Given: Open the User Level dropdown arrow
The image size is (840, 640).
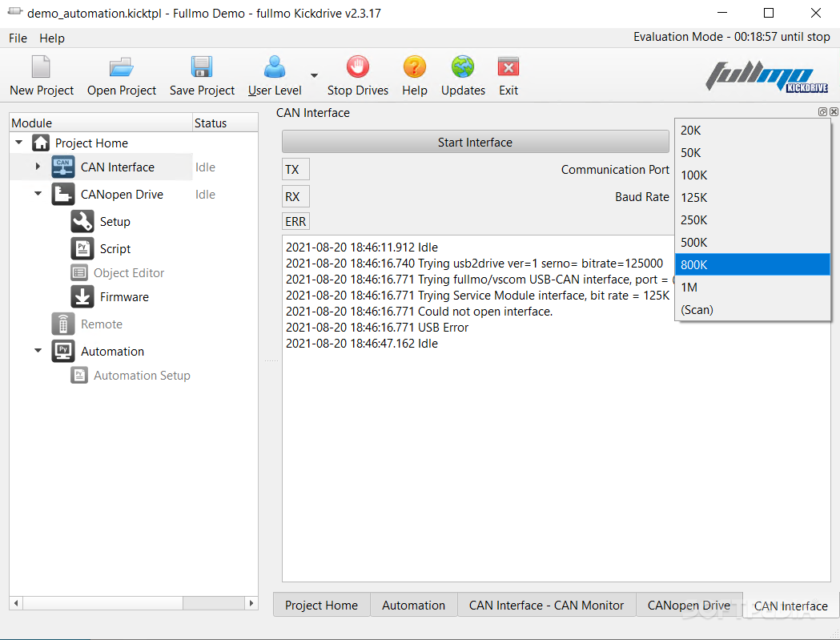Looking at the screenshot, I should (315, 75).
